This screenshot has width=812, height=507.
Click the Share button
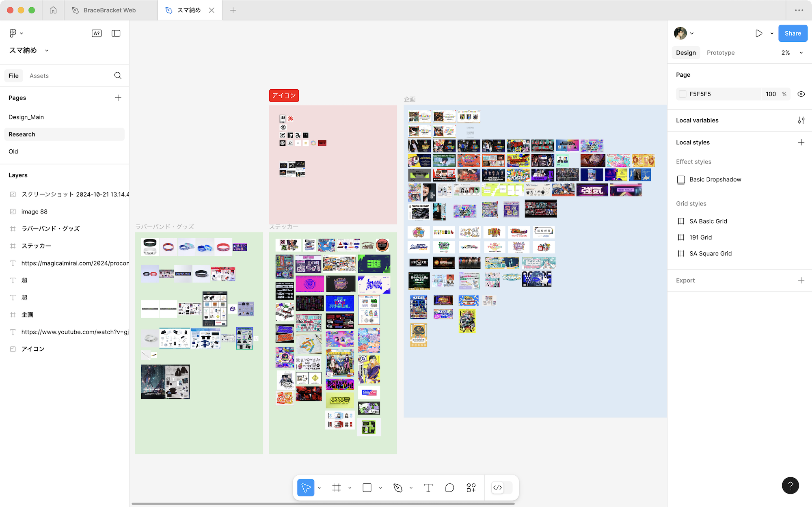coord(792,33)
